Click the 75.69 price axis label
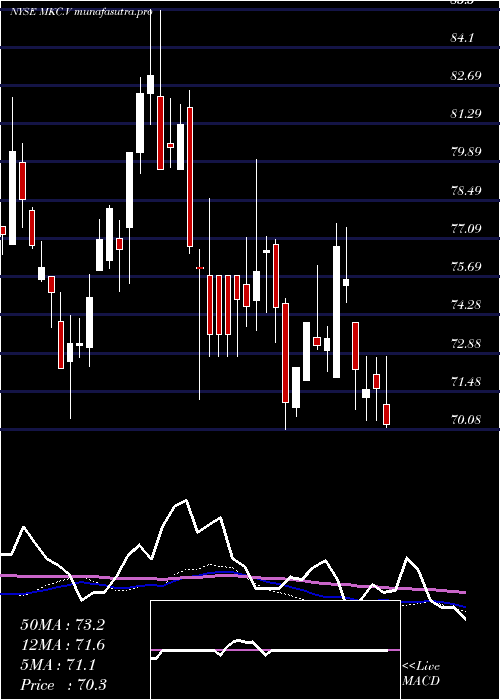 coord(466,267)
